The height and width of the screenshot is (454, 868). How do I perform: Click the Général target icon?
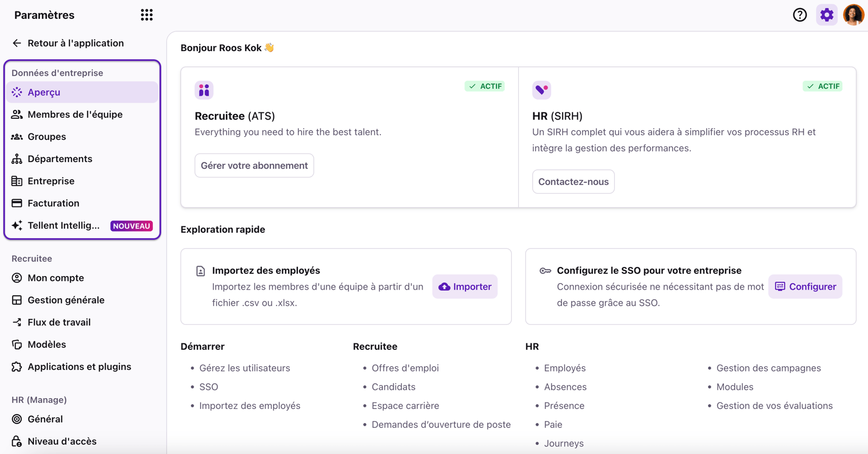tap(17, 419)
